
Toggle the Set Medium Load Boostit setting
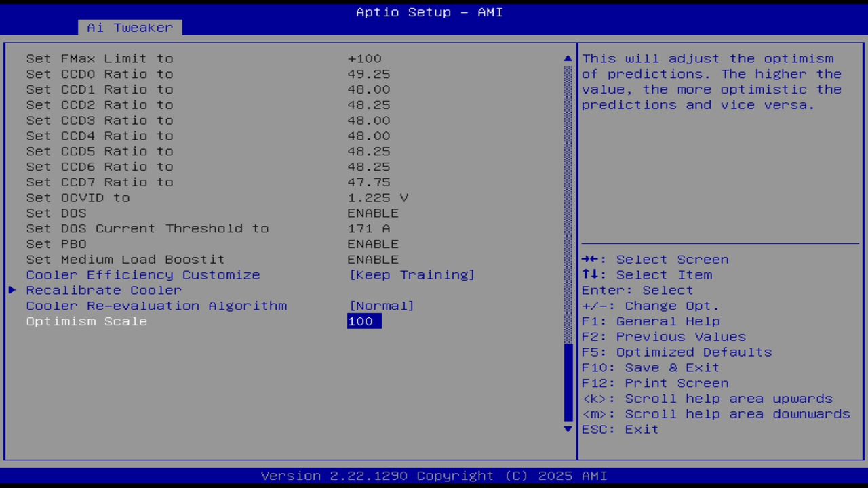[373, 259]
